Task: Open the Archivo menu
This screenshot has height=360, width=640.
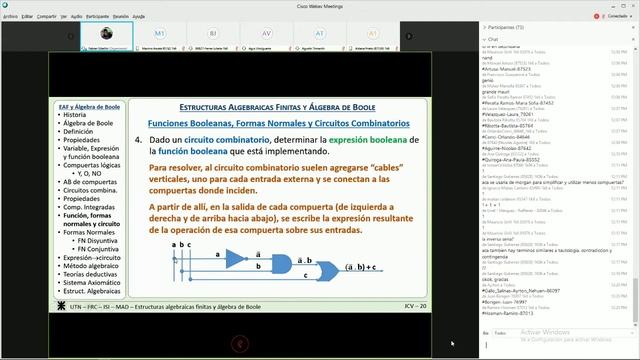Action: coord(10,17)
